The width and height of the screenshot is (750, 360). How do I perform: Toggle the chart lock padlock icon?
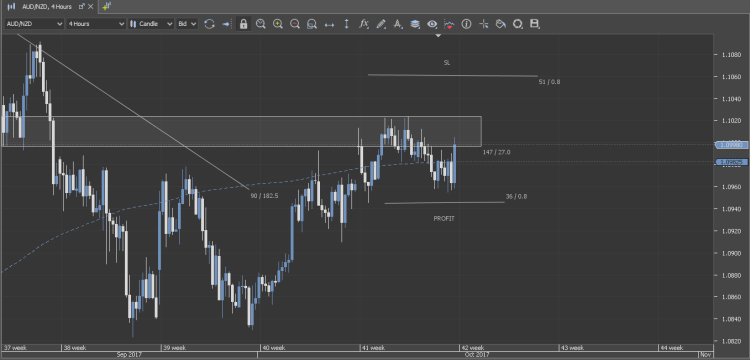click(x=243, y=24)
